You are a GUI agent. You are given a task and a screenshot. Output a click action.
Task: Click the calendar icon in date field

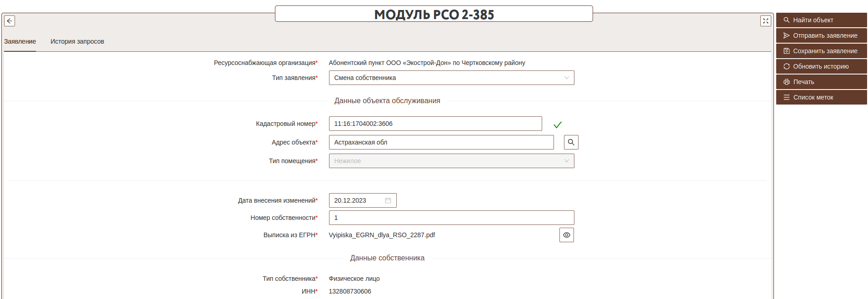tap(388, 200)
